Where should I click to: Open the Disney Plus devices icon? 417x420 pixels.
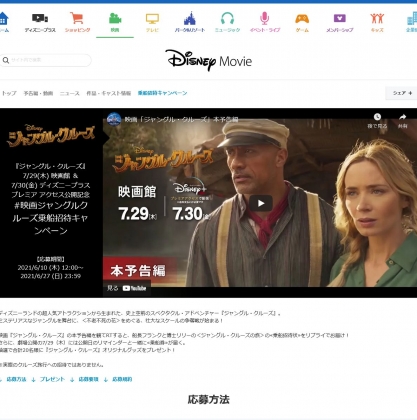click(40, 18)
